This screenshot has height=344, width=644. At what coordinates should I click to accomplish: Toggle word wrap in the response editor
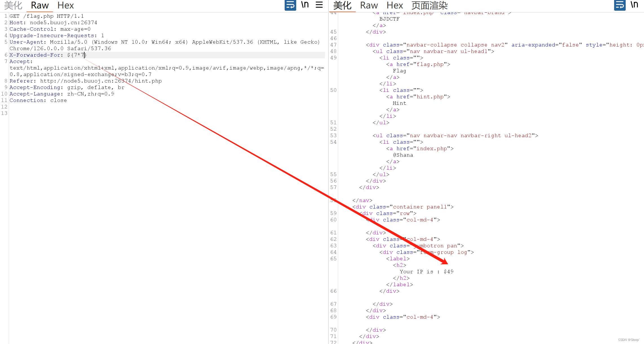(619, 5)
